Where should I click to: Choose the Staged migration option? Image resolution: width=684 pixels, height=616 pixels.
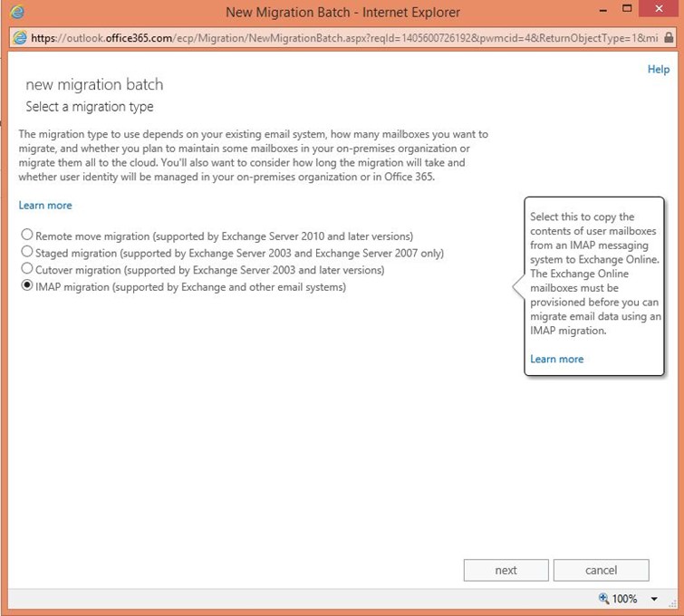click(27, 252)
